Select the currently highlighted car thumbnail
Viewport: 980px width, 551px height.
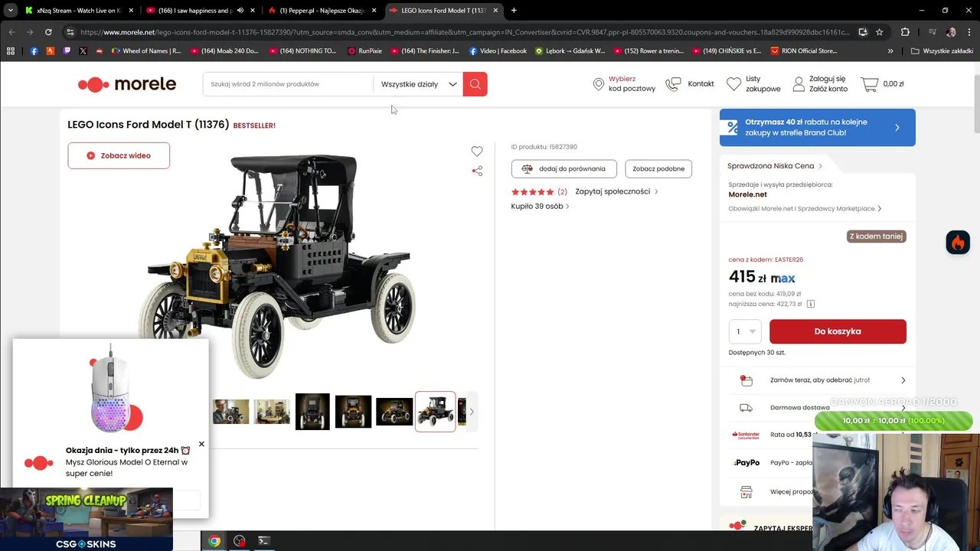(436, 412)
